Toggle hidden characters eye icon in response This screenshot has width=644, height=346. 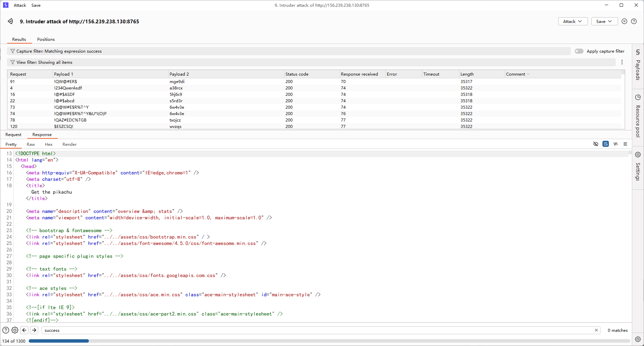pyautogui.click(x=596, y=144)
